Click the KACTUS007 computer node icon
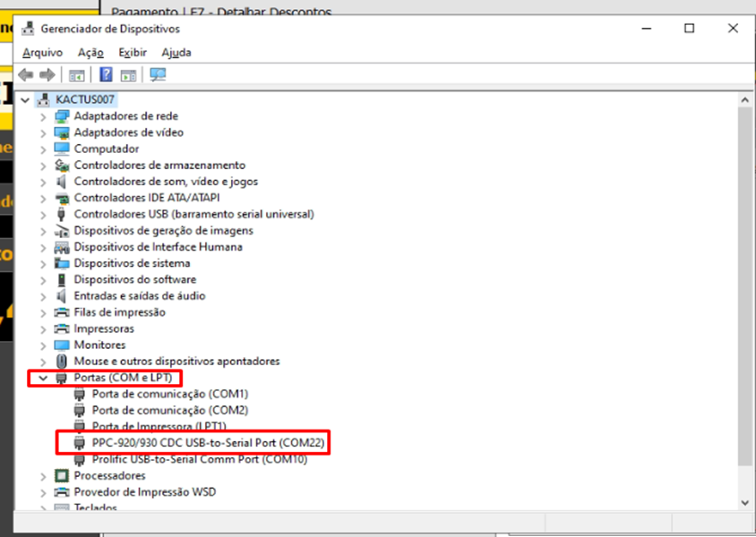The width and height of the screenshot is (756, 537). pyautogui.click(x=44, y=99)
